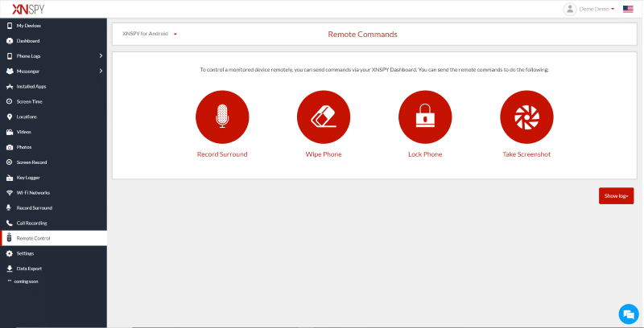Open Screen Time menu item
Screen dimensions: 644x328
coord(53,101)
